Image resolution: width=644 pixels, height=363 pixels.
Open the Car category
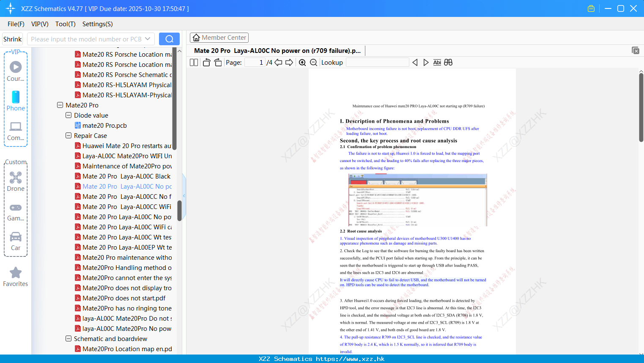(16, 241)
